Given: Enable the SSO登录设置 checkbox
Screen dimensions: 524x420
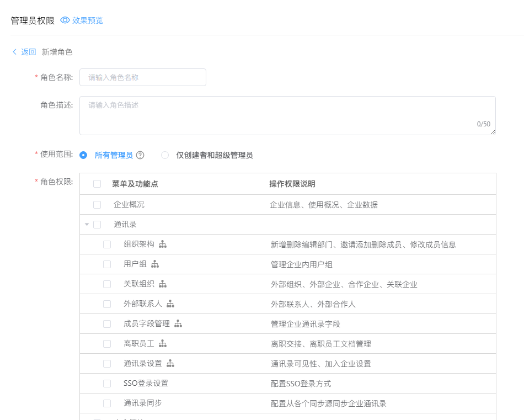Looking at the screenshot, I should point(107,384).
